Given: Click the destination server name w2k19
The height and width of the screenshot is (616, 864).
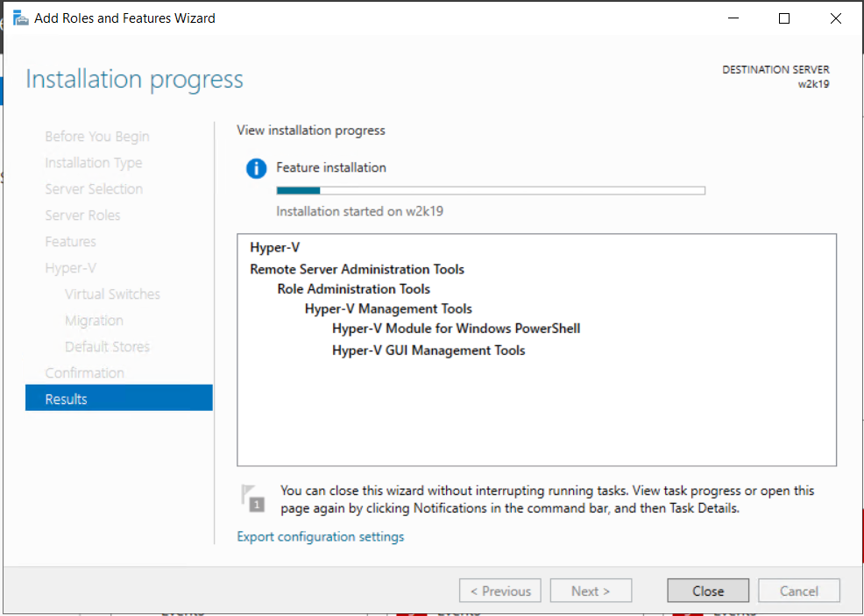Looking at the screenshot, I should pyautogui.click(x=813, y=84).
